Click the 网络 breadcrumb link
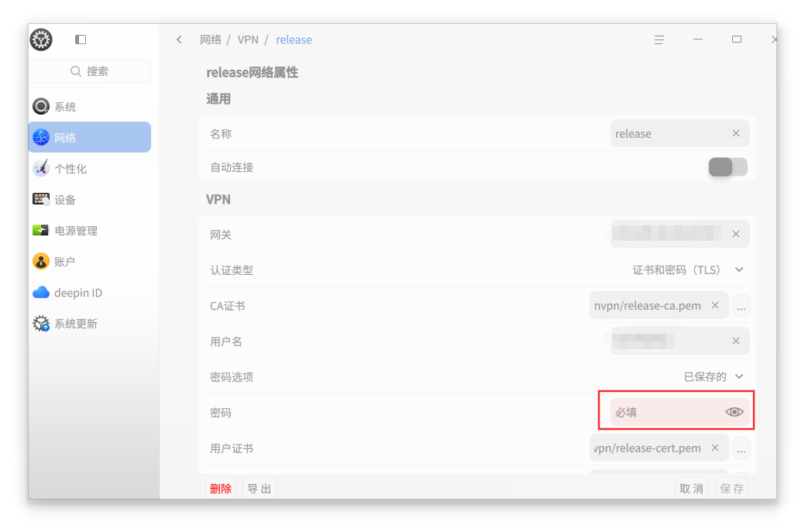 point(211,39)
